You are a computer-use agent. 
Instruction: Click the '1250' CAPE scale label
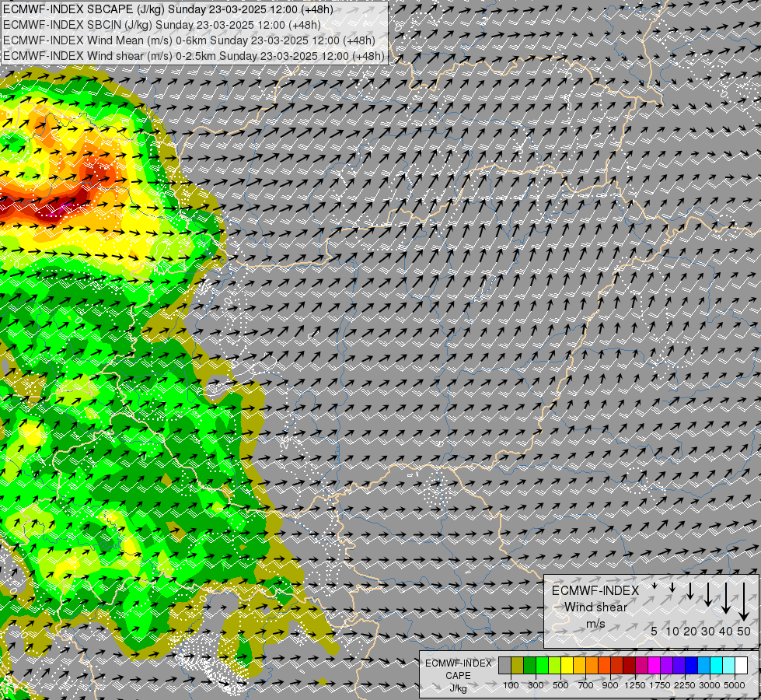click(635, 685)
